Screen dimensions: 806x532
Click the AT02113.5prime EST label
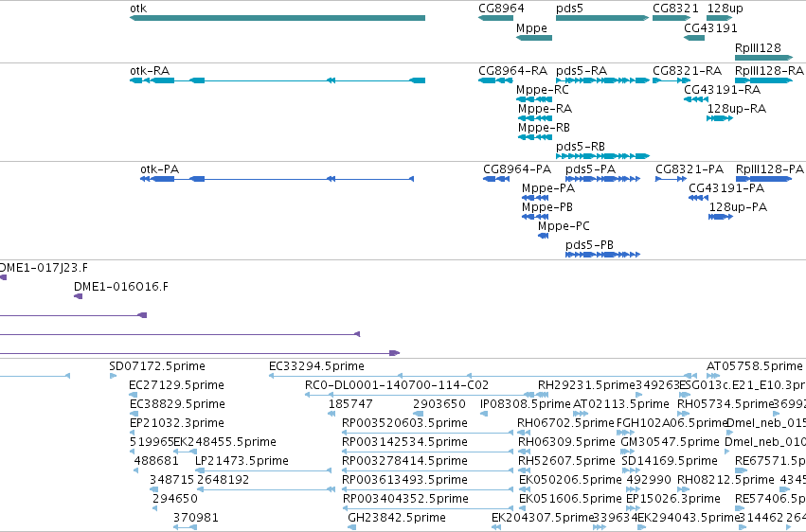pos(621,404)
